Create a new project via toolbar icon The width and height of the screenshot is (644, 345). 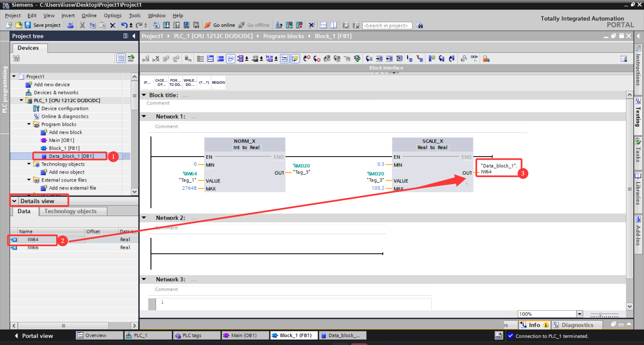(9, 25)
